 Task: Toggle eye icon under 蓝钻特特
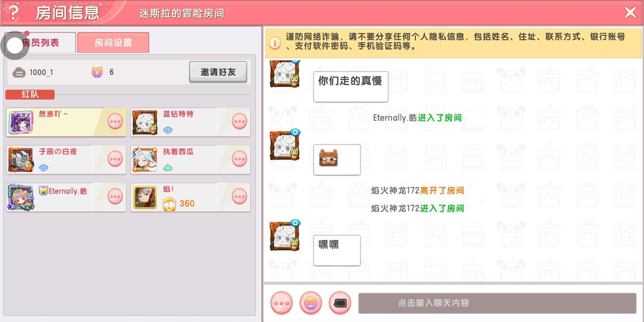tap(168, 130)
